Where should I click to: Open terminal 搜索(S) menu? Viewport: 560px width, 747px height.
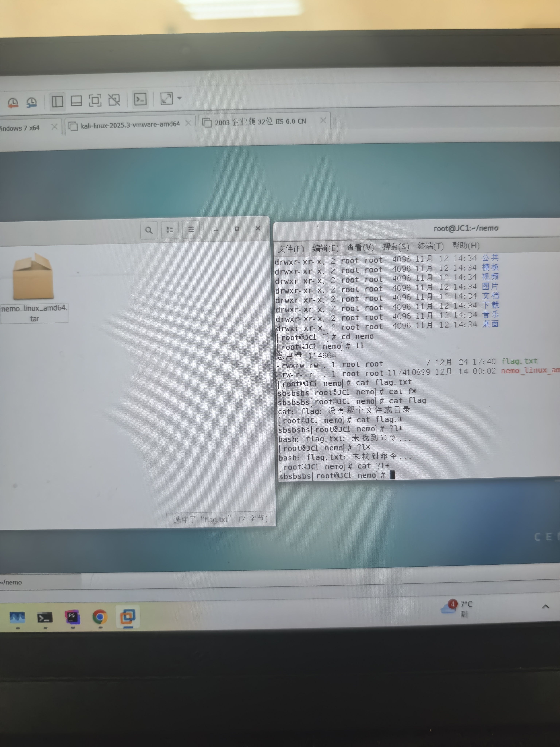(395, 247)
